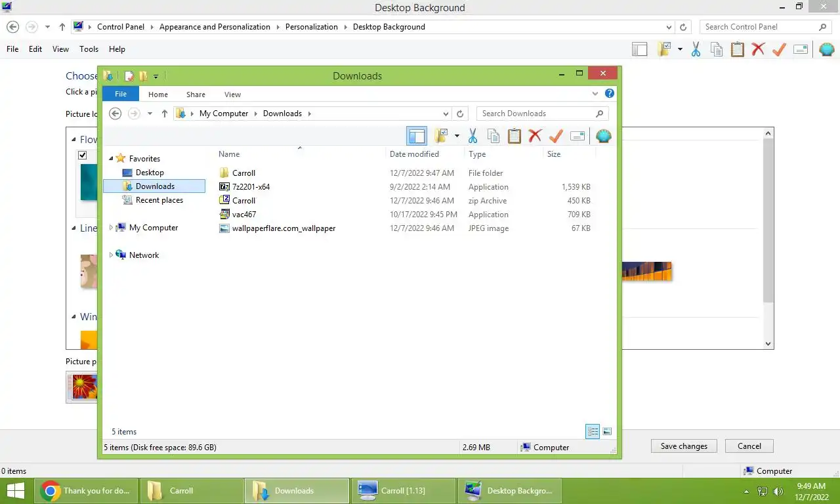This screenshot has height=504, width=840.
Task: Expand My Computer tree node
Action: click(x=111, y=228)
